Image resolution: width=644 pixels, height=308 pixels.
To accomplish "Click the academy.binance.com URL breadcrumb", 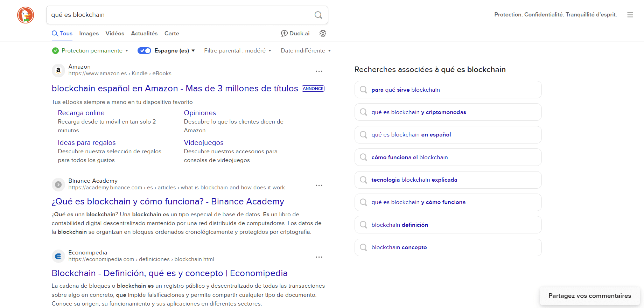I will tap(177, 188).
